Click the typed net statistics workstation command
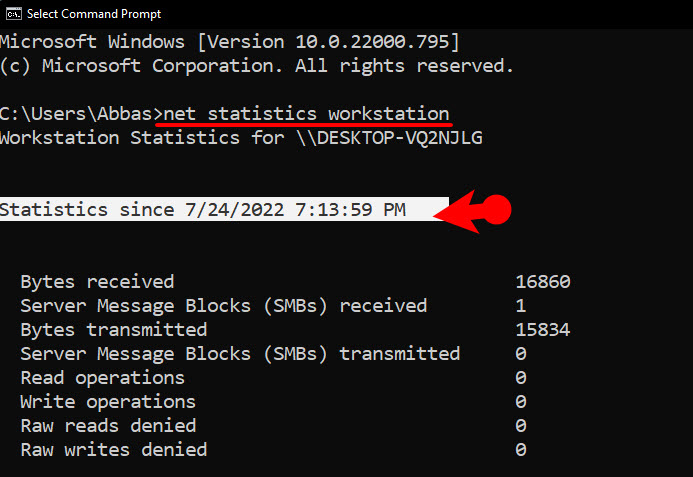The image size is (693, 477). [307, 114]
